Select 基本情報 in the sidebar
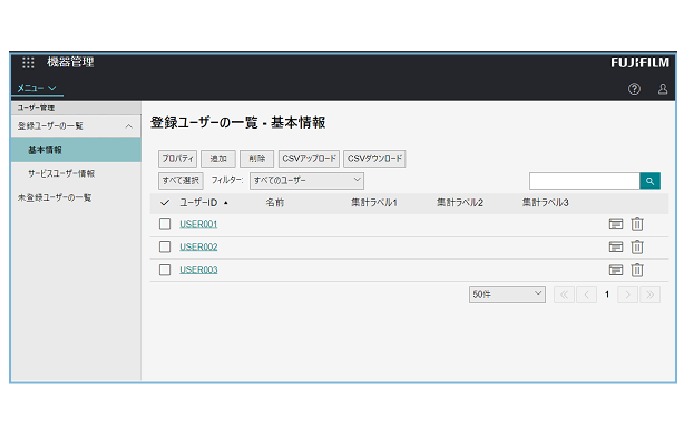Viewport: 686px width, 431px height. coord(76,150)
